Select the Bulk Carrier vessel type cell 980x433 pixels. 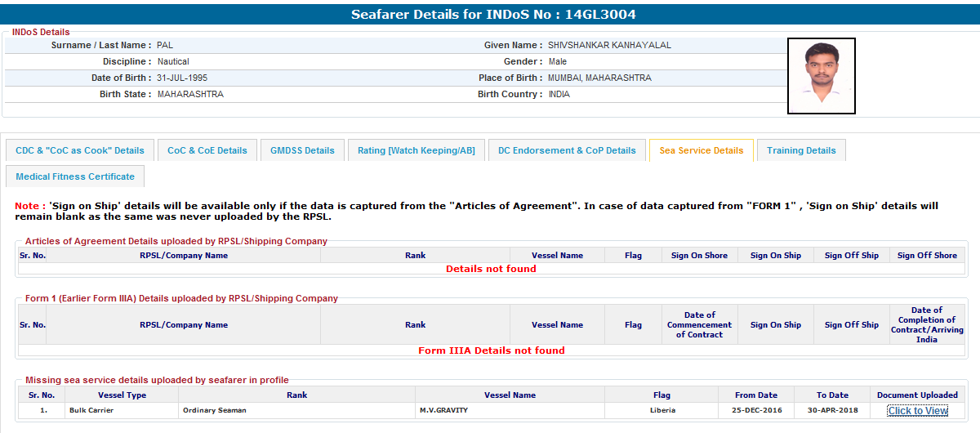91,410
